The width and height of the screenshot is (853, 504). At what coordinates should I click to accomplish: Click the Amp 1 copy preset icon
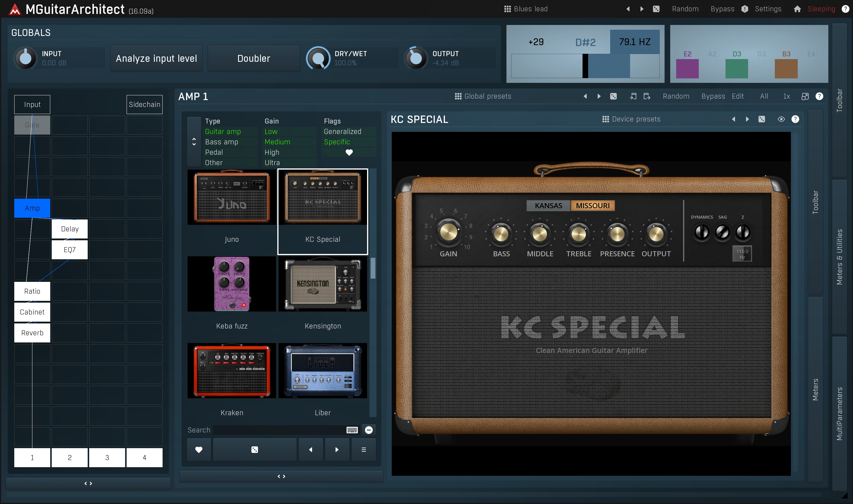[633, 97]
